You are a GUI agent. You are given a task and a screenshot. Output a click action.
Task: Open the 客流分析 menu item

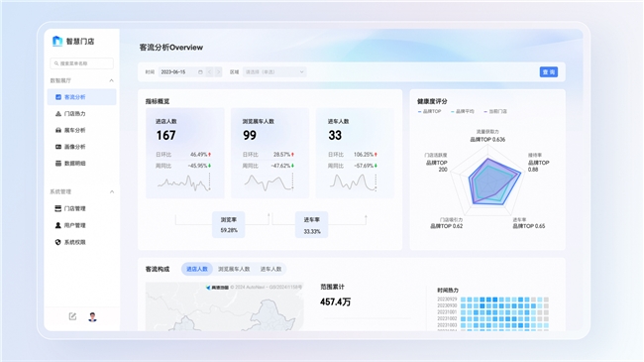click(81, 97)
